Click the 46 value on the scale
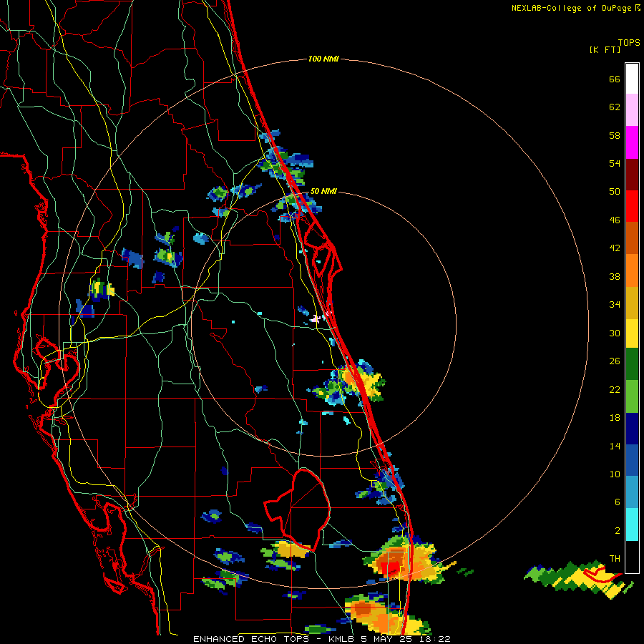The height and width of the screenshot is (644, 644). [x=615, y=220]
